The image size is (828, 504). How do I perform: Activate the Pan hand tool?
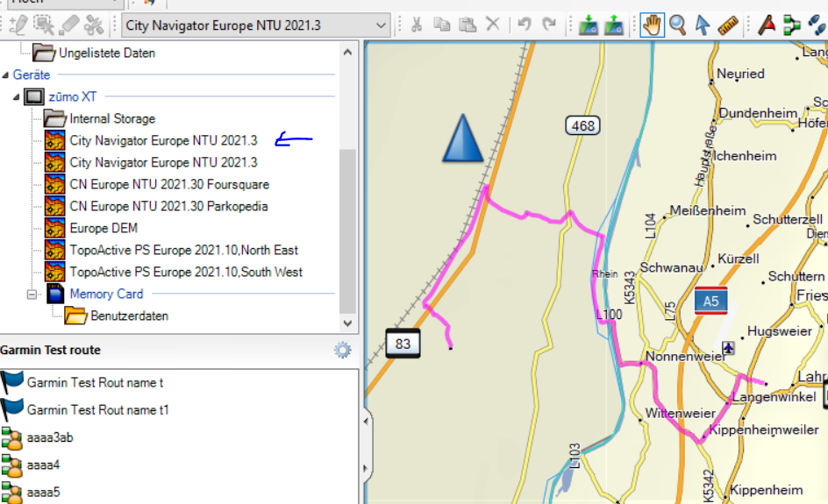coord(652,25)
